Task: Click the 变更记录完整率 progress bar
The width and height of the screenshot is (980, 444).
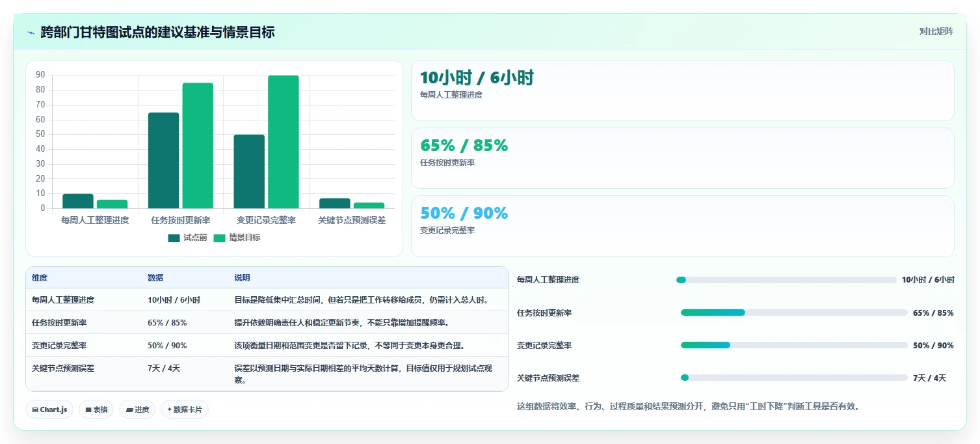Action: (794, 345)
